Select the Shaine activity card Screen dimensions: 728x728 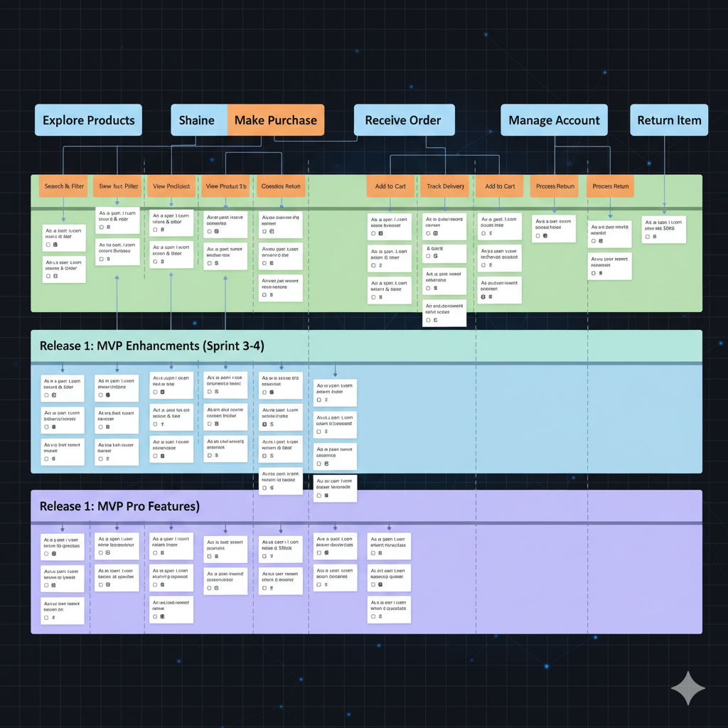pos(198,120)
